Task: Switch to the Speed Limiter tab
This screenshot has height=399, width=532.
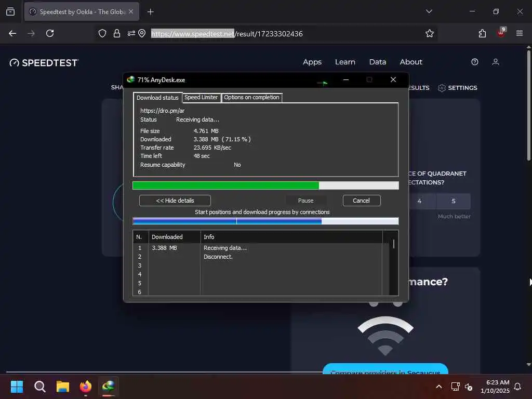Action: pos(201,97)
